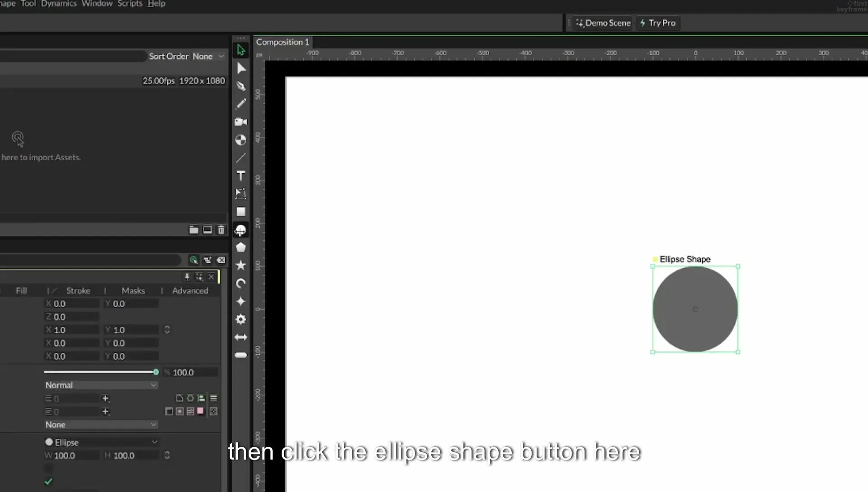Select the Pivot tool icon
The height and width of the screenshot is (492, 868).
241,140
